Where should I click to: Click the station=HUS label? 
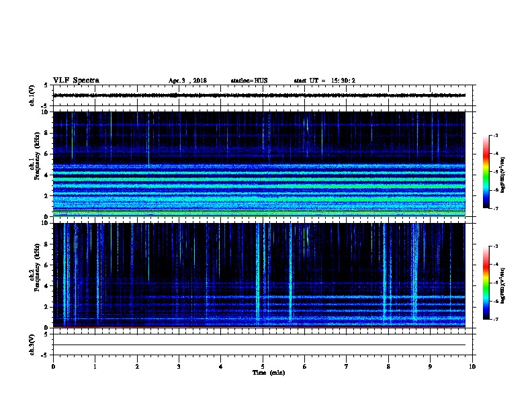click(249, 81)
